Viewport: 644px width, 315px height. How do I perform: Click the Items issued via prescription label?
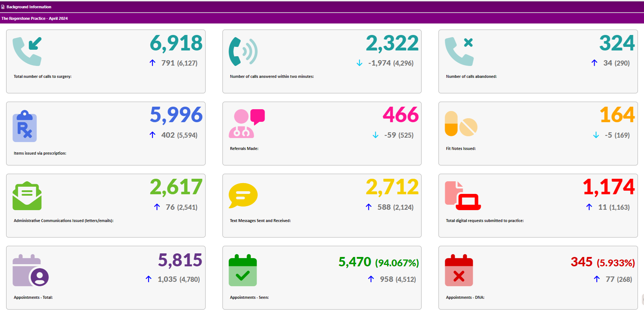[40, 153]
